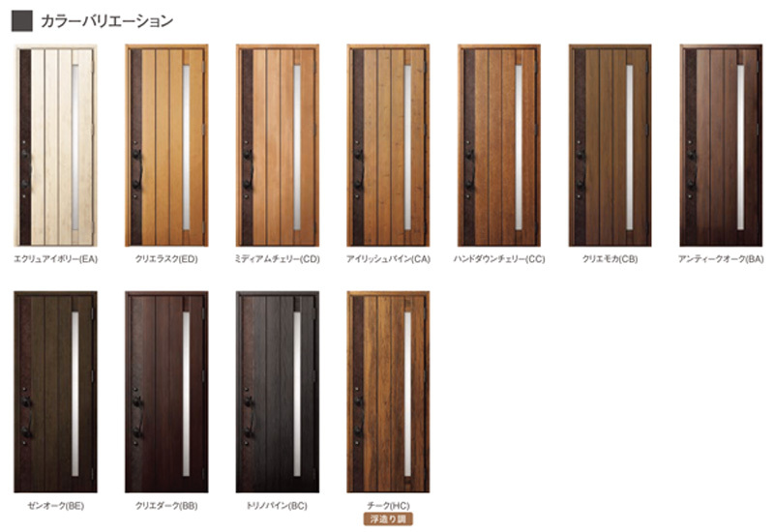Click the 浮造り調 badge under チーク

click(x=388, y=519)
